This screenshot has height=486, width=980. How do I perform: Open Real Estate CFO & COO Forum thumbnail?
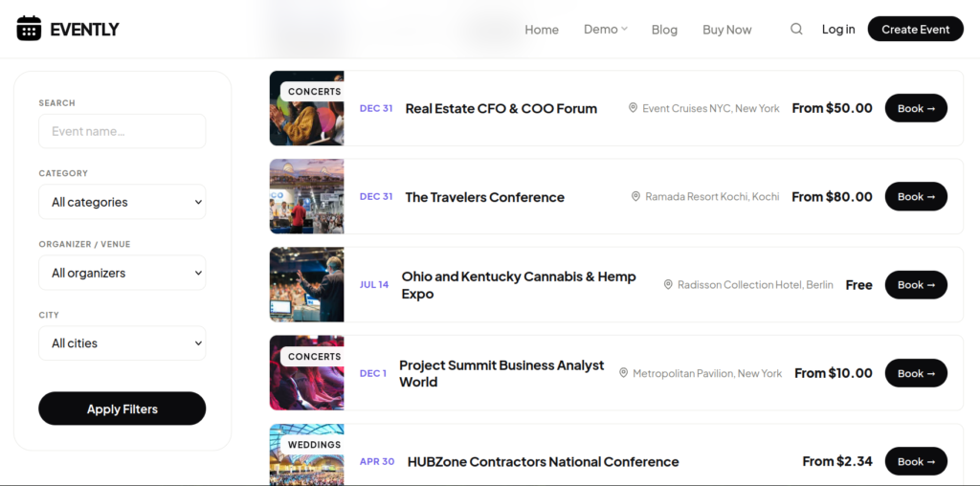click(307, 108)
